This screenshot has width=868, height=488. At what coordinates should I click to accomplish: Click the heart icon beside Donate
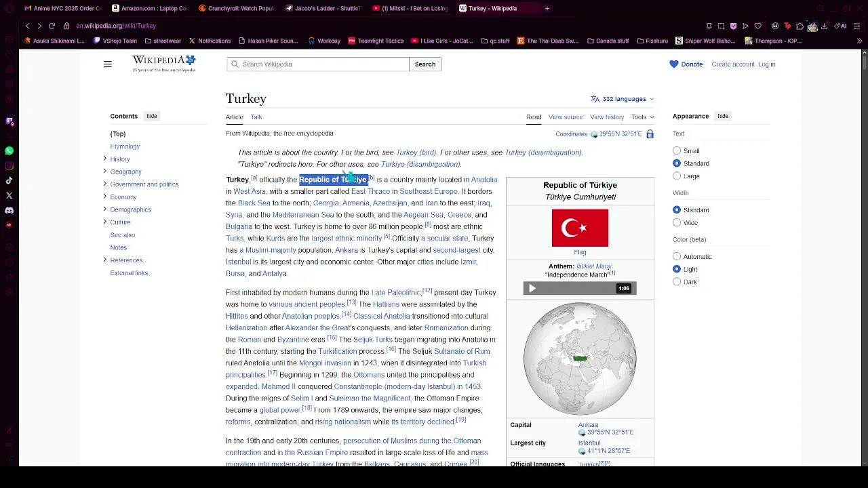(x=673, y=64)
